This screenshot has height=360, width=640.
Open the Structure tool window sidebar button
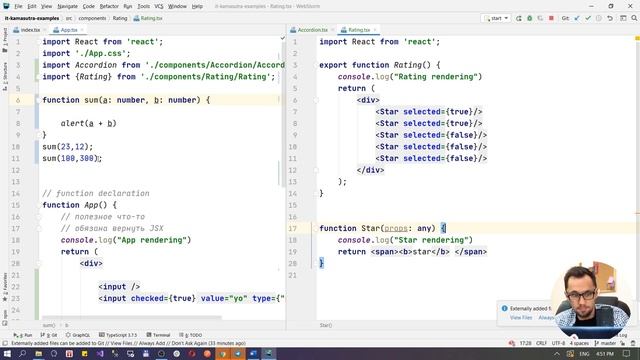5,76
